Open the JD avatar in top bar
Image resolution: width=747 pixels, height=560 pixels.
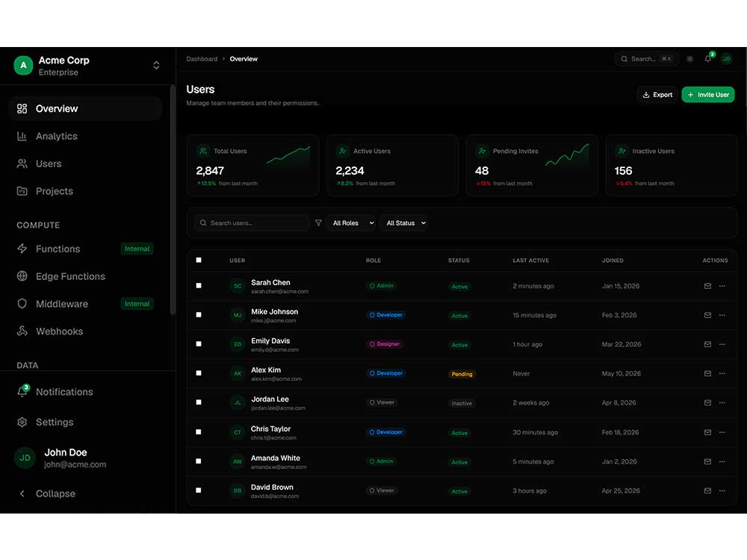(x=727, y=59)
